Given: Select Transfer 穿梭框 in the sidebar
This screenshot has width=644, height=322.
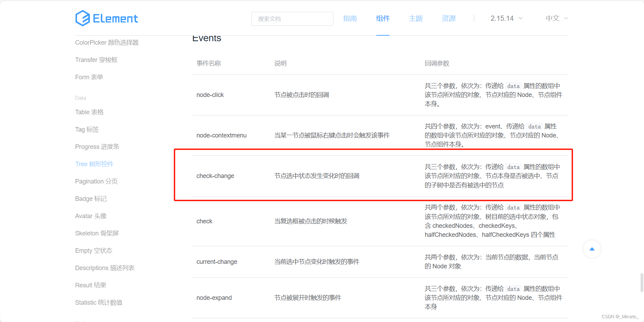Looking at the screenshot, I should [96, 60].
